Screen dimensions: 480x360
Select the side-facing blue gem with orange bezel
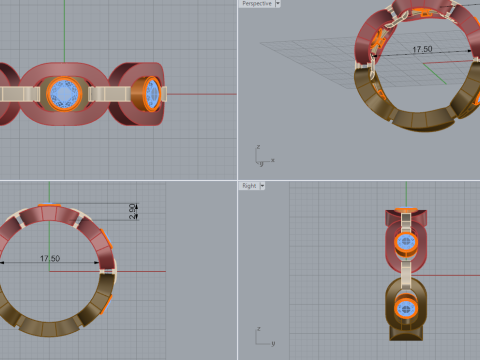click(x=152, y=94)
